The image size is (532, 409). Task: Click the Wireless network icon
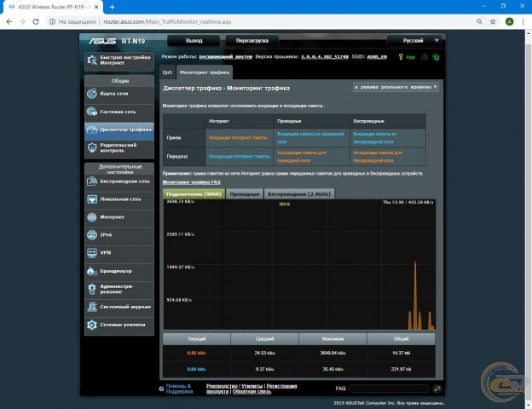click(92, 181)
